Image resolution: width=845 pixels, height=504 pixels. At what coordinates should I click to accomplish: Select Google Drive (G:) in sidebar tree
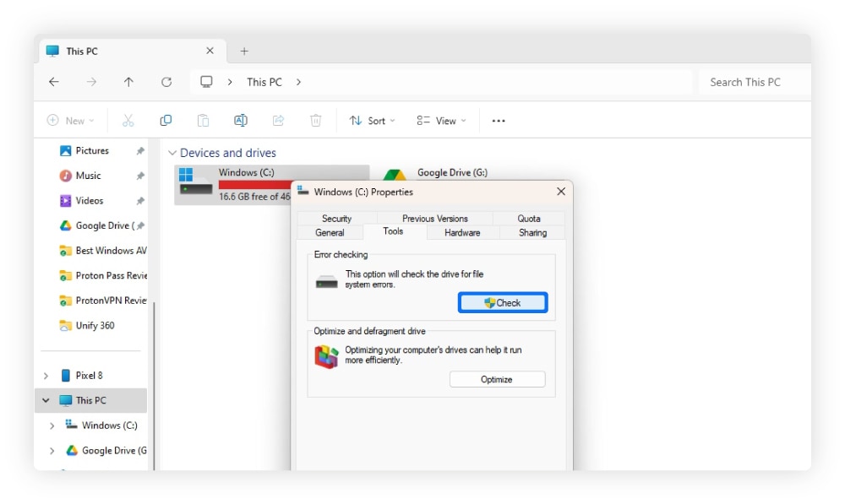108,451
